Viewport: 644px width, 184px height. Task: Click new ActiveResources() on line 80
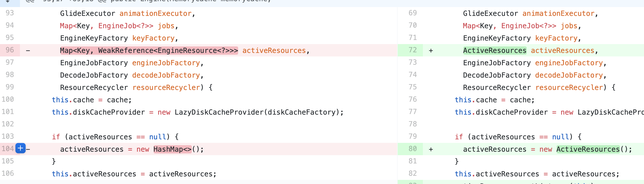pos(588,149)
